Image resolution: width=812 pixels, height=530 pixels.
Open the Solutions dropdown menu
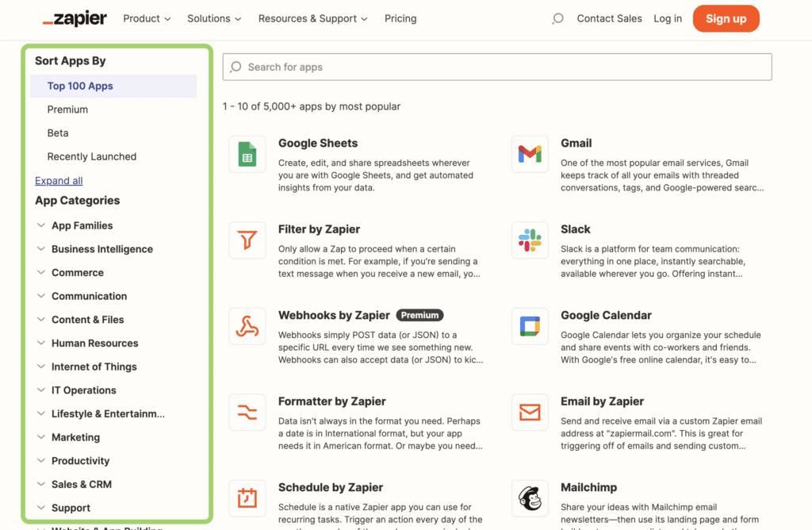click(214, 19)
